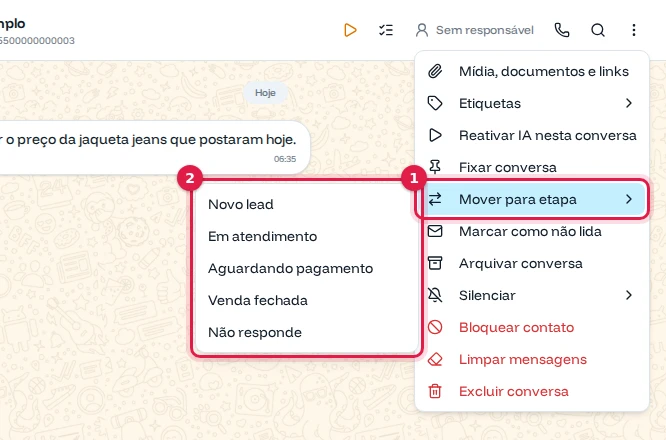The width and height of the screenshot is (666, 440).
Task: Click the contact phone number in header
Action: (37, 41)
